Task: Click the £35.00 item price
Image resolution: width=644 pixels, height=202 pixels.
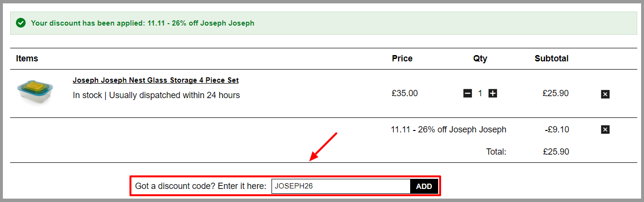Action: pos(405,93)
